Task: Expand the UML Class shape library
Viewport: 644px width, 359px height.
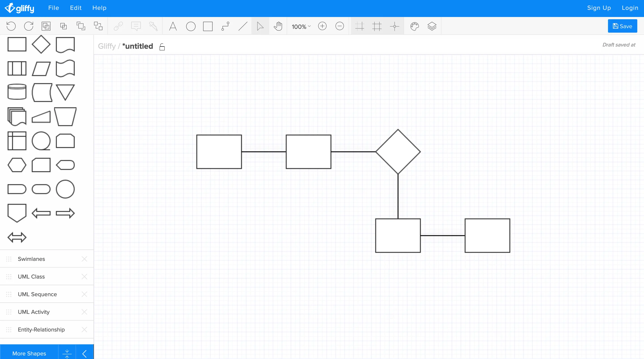Action: [31, 277]
